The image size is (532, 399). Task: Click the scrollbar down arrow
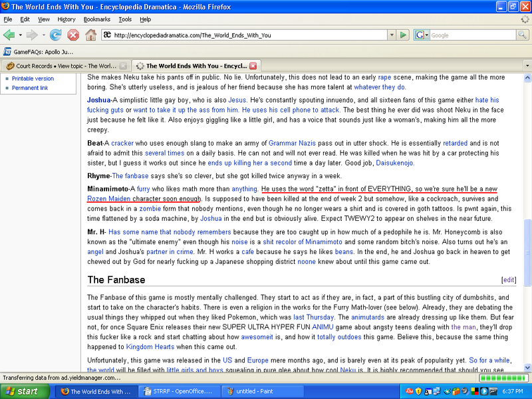pyautogui.click(x=527, y=368)
